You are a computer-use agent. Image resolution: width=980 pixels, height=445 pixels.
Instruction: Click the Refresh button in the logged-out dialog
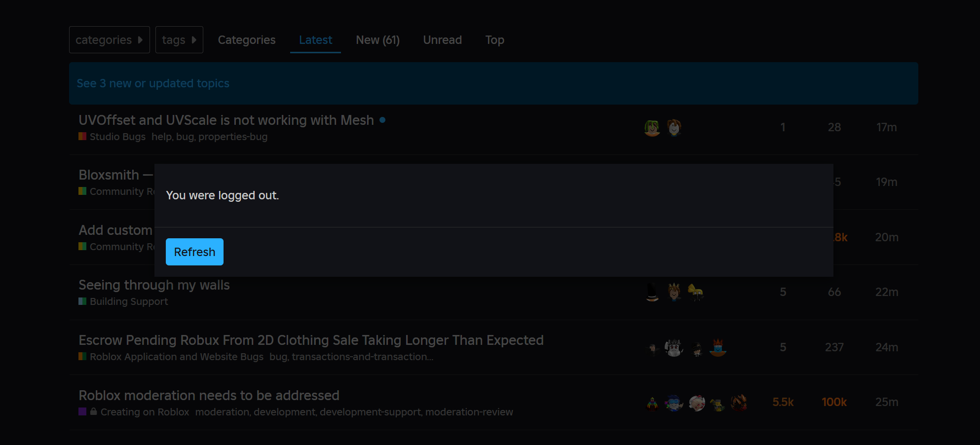coord(194,252)
